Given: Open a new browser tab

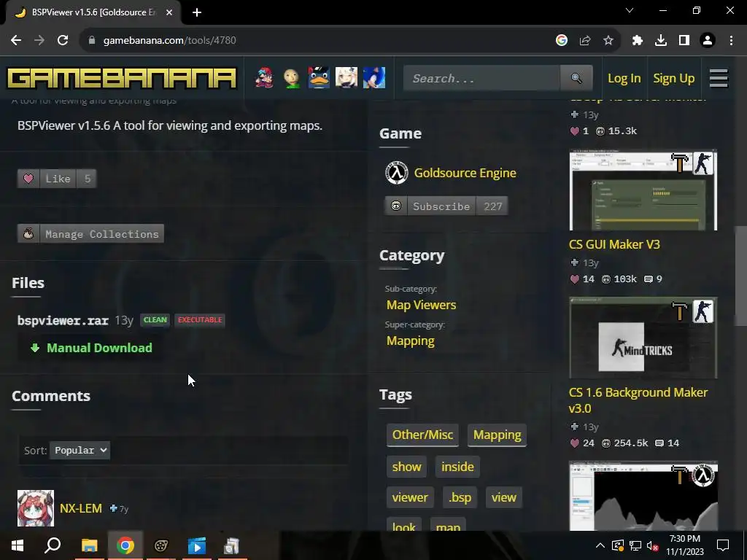Looking at the screenshot, I should (x=197, y=12).
